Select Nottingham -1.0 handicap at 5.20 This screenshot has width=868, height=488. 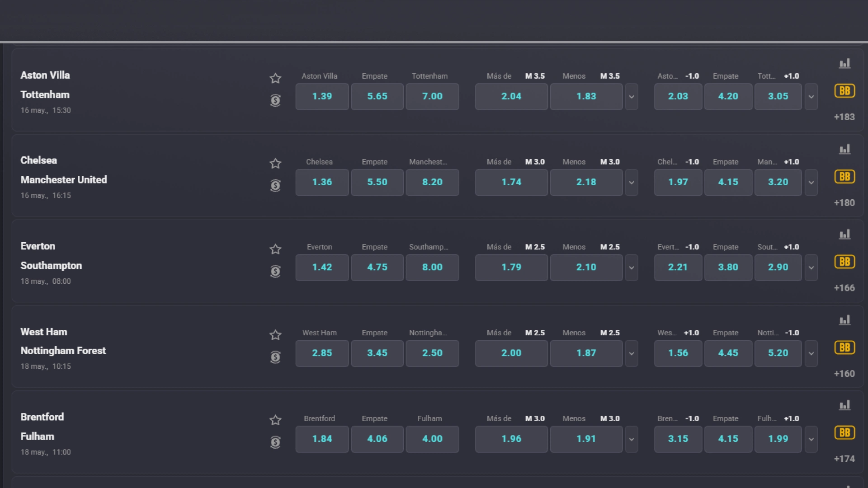point(778,353)
